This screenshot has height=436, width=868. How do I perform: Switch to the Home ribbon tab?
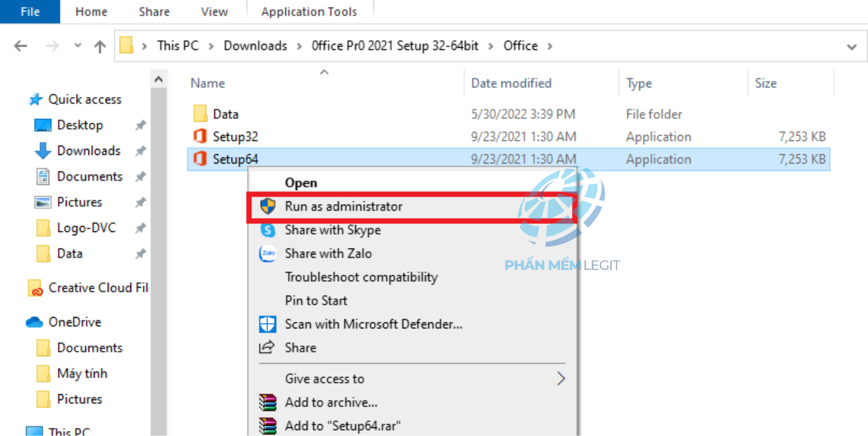(x=92, y=11)
